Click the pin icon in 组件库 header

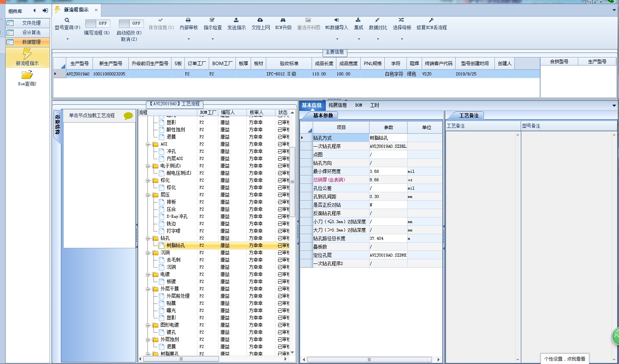tap(45, 11)
